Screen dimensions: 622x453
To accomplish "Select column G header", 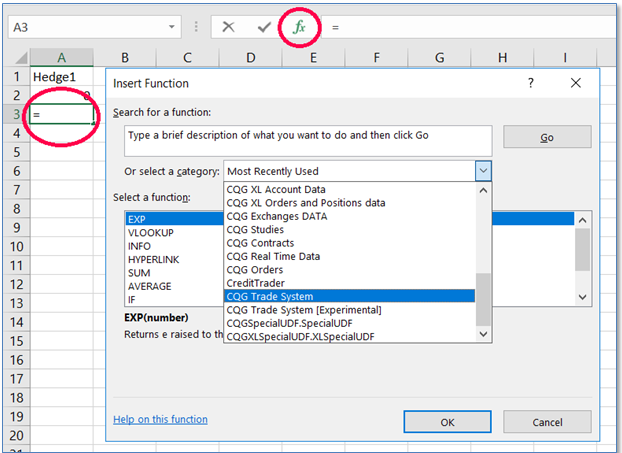I will point(440,58).
